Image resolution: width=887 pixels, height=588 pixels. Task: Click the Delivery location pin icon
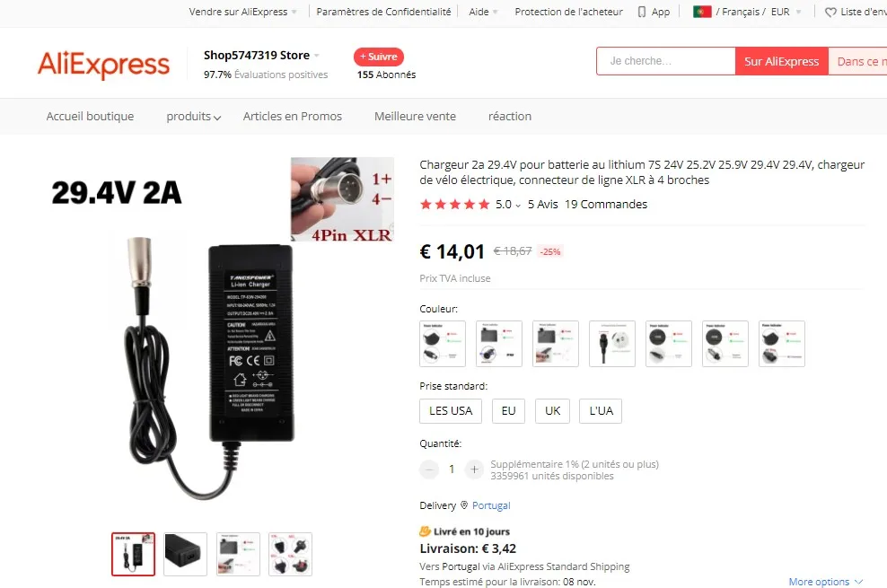click(464, 505)
